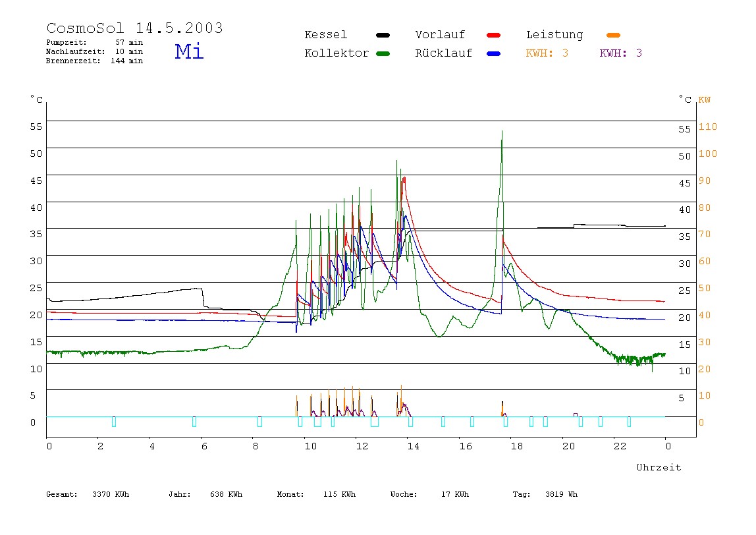756x535 pixels.
Task: Click the CosmoSol 14.5.2003 title
Action: (134, 28)
